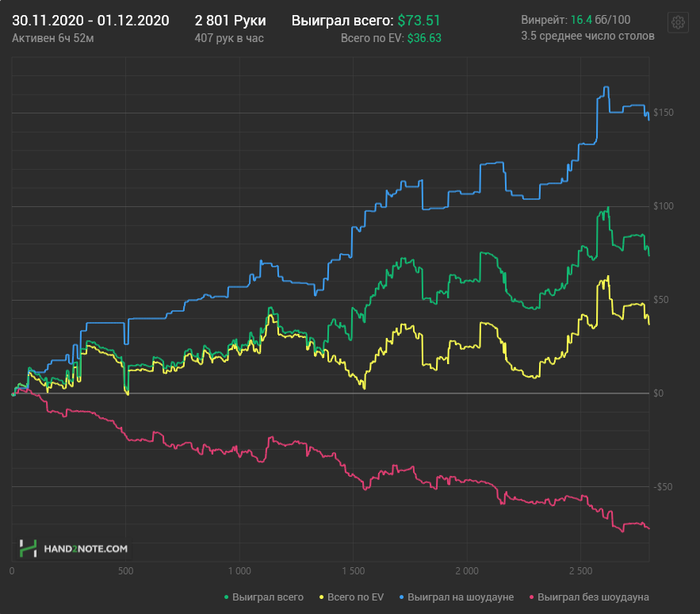Click the 2 000 x-axis label
The width and height of the screenshot is (700, 614).
pyautogui.click(x=467, y=571)
